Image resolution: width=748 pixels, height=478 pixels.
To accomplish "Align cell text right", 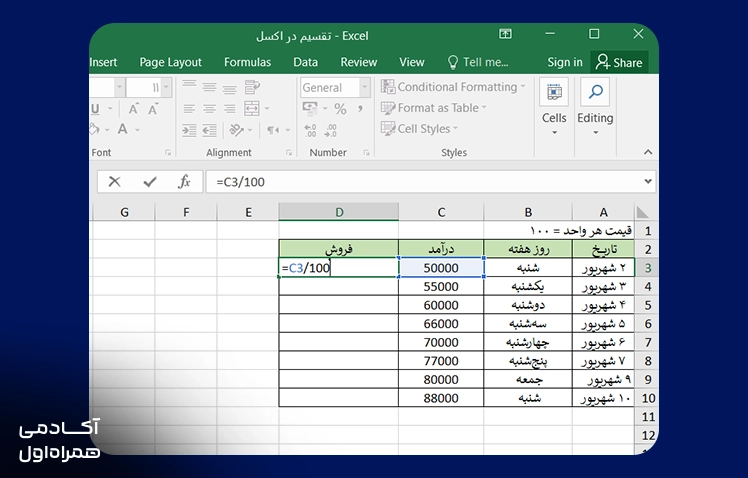I will (229, 109).
